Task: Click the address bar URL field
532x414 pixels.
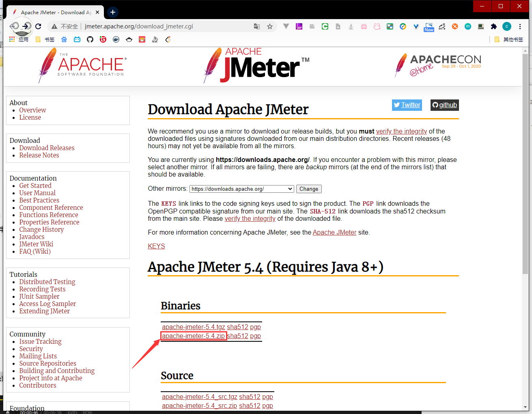Action: [x=162, y=26]
